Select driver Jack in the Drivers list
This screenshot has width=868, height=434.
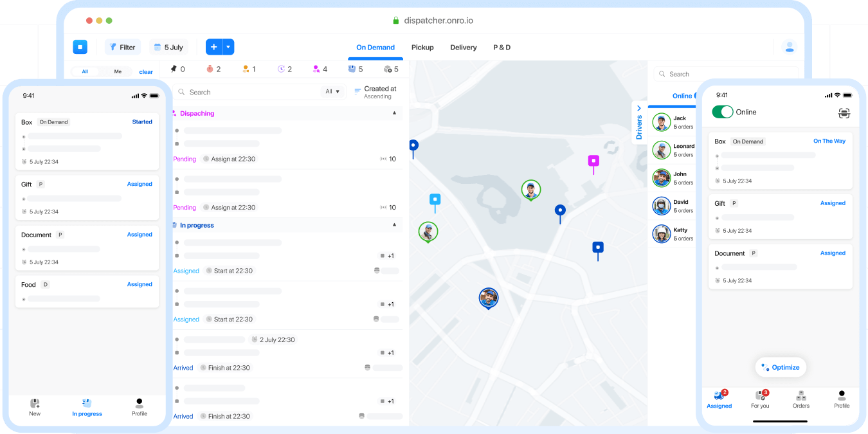[x=673, y=122]
